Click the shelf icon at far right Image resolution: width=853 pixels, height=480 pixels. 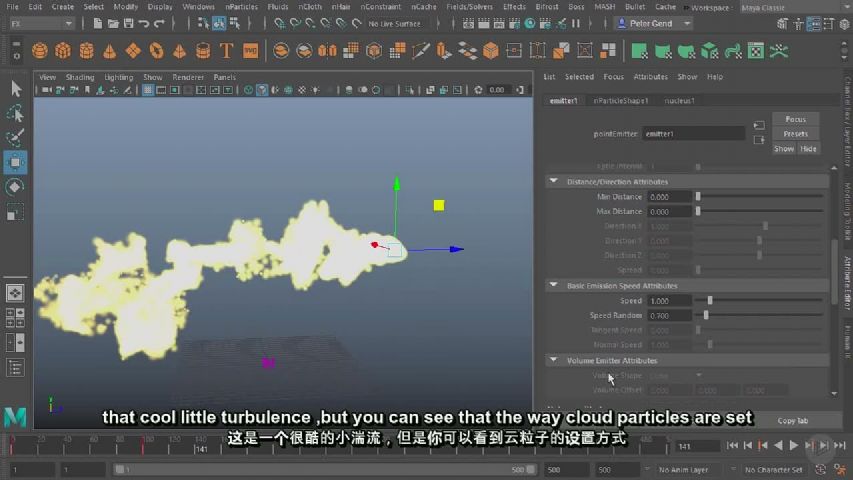779,51
